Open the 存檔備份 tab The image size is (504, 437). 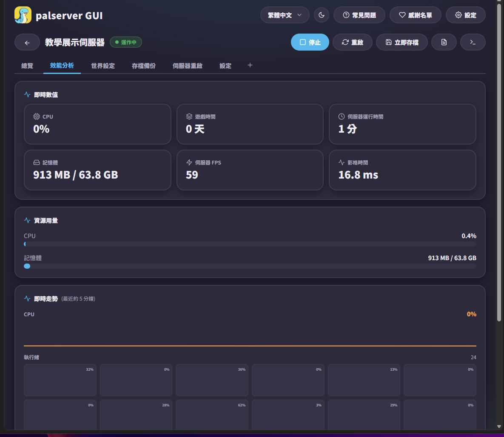pos(144,66)
